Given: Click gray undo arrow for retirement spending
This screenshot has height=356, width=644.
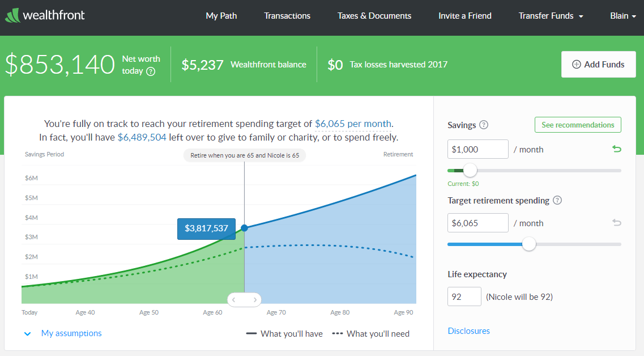Looking at the screenshot, I should point(616,222).
